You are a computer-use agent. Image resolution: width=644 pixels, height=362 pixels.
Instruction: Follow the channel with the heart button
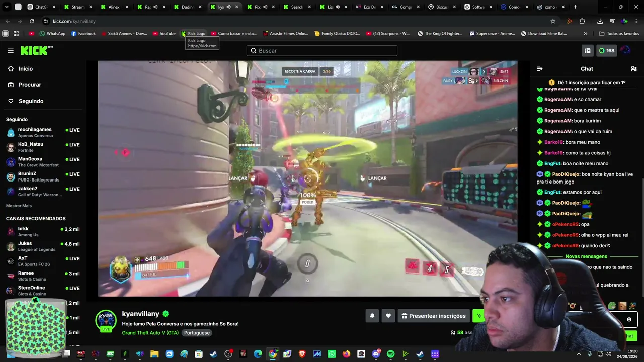click(x=388, y=316)
